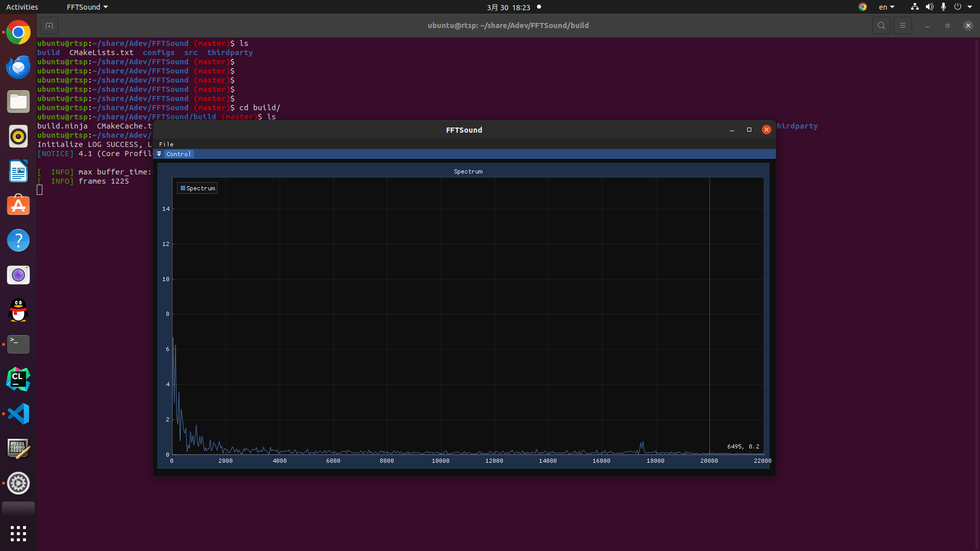
Task: Click the 'frames 1225' log line
Action: pyautogui.click(x=104, y=181)
